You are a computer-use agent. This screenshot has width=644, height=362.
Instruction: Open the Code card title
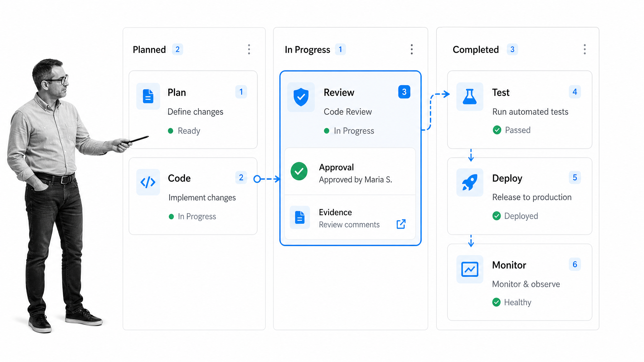coord(179,178)
